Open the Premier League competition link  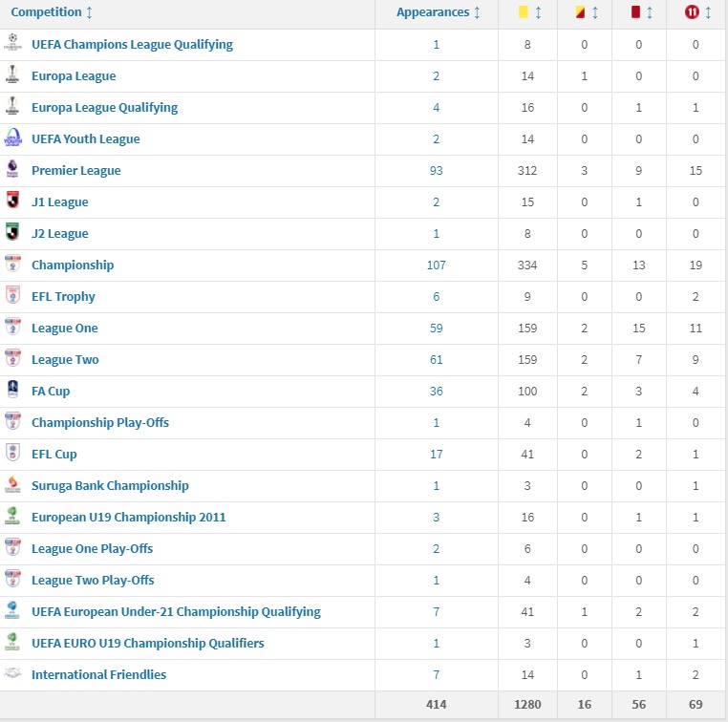pyautogui.click(x=76, y=171)
